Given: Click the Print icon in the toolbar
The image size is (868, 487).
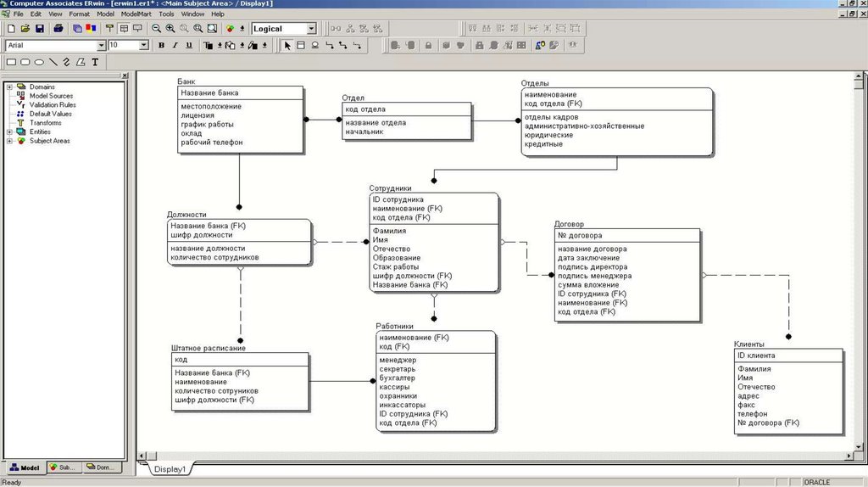Looking at the screenshot, I should [58, 29].
